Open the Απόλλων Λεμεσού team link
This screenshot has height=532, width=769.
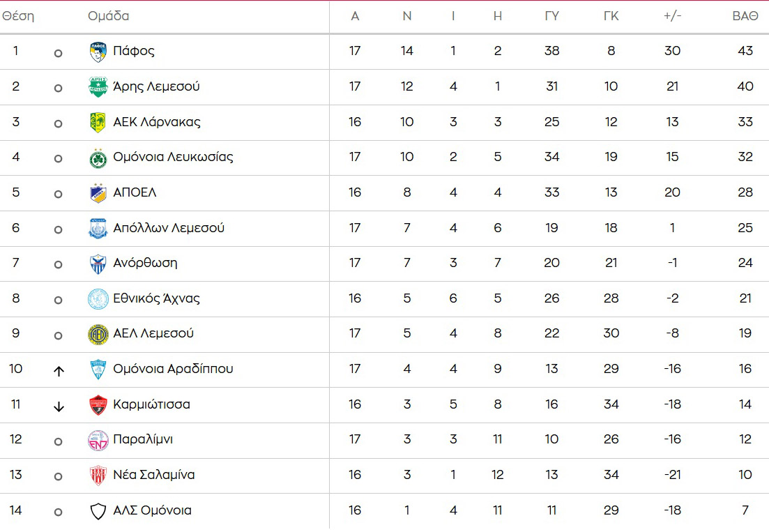click(x=169, y=228)
